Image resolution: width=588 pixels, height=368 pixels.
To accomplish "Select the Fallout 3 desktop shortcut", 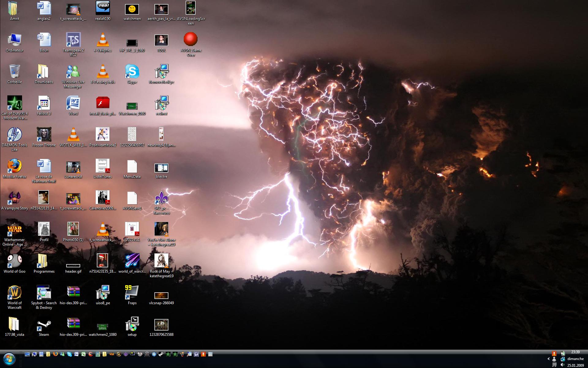I will click(44, 103).
